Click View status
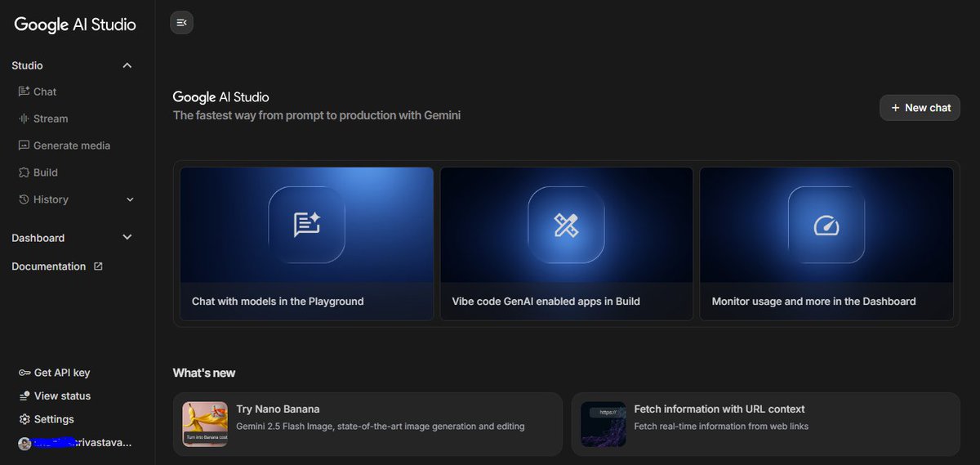Screen dimensions: 980x465 pos(62,396)
